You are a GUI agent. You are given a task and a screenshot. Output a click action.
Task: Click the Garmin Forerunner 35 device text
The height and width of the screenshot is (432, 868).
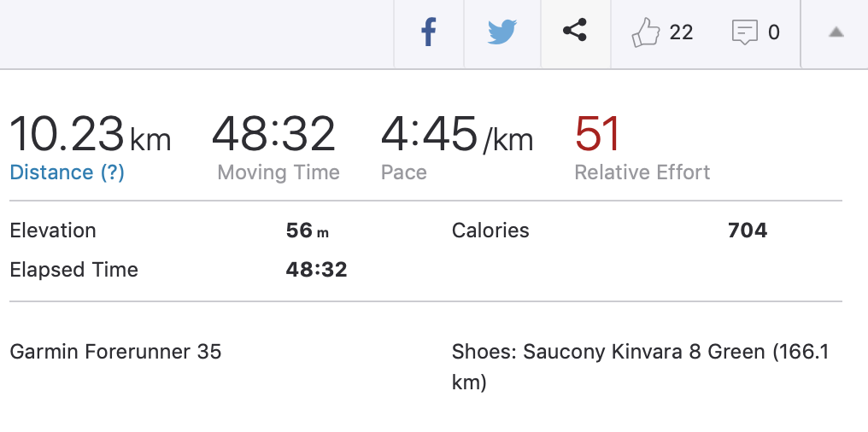[x=115, y=352]
